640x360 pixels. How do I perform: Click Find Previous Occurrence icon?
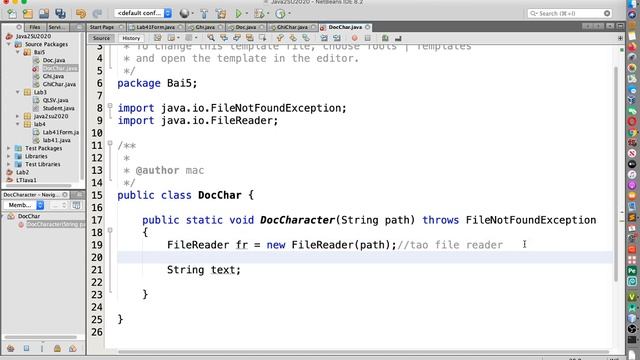(224, 38)
